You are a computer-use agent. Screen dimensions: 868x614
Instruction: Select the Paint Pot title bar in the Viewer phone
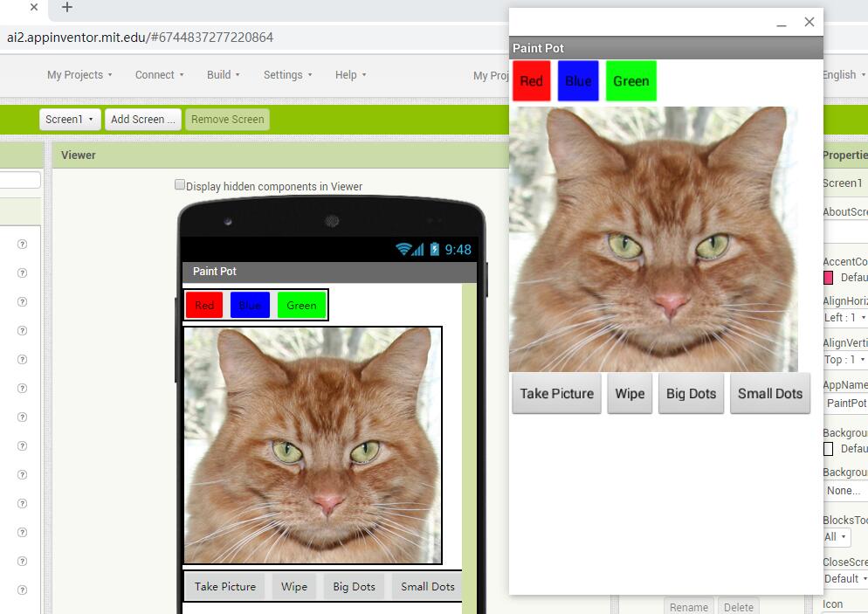coord(329,272)
